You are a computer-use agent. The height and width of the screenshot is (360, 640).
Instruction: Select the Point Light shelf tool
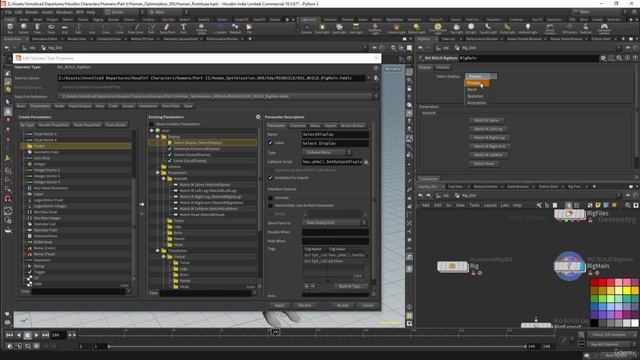click(322, 28)
